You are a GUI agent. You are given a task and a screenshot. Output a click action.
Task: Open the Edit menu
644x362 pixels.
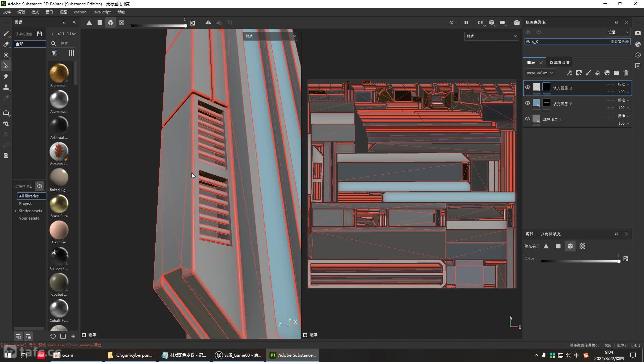point(21,12)
